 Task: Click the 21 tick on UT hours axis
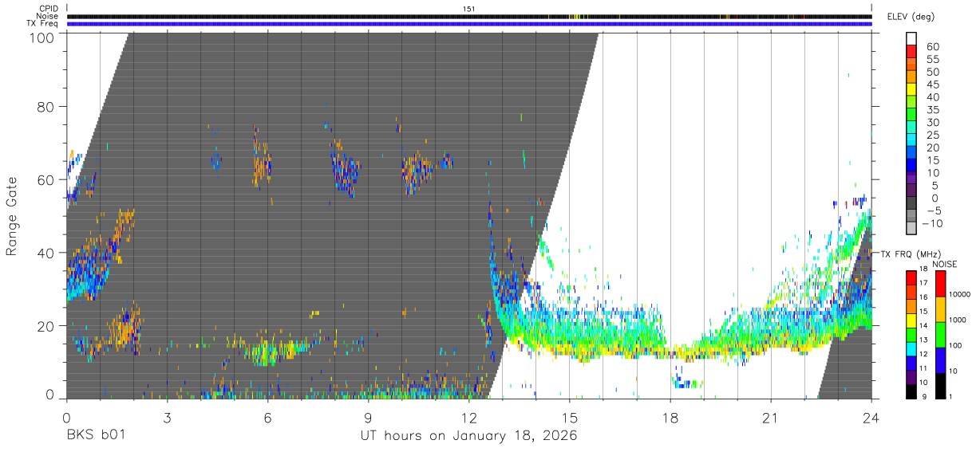[771, 417]
